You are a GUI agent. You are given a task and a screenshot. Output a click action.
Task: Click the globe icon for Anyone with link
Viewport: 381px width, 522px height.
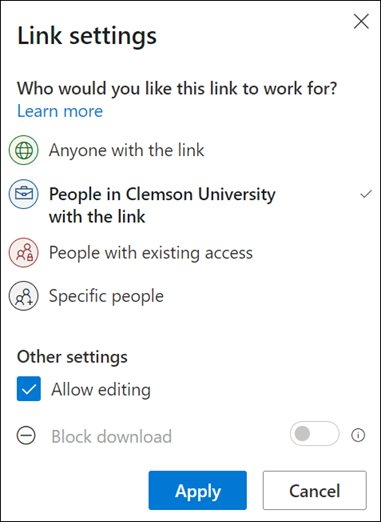23,150
